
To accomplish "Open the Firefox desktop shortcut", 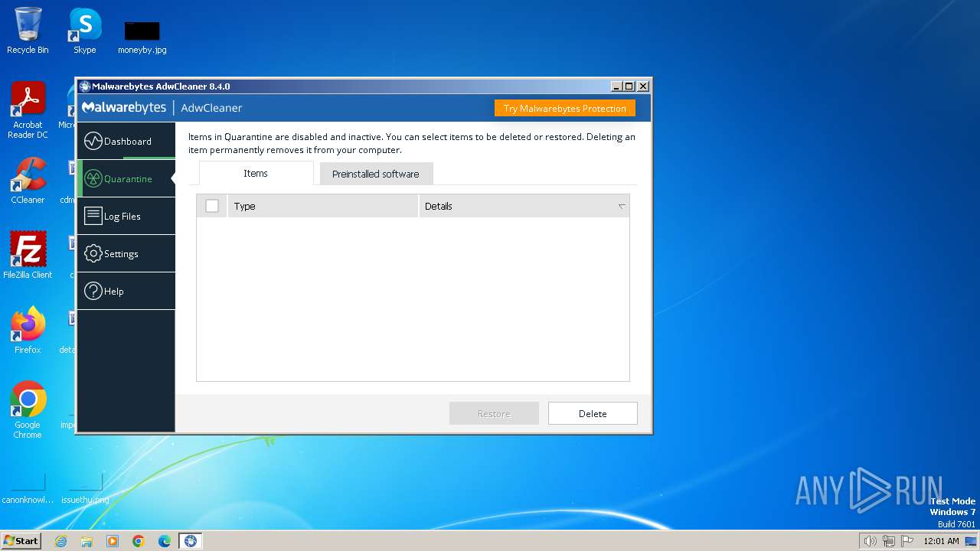I will click(28, 330).
